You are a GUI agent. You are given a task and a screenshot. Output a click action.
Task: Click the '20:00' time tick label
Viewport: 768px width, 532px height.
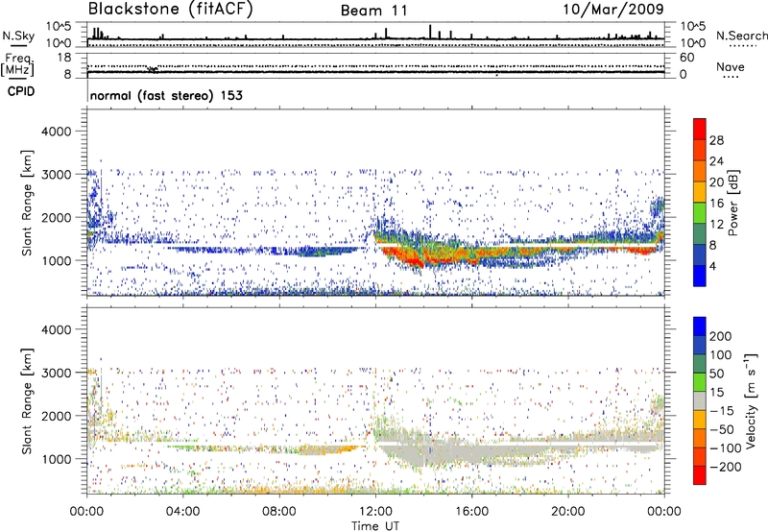point(568,512)
